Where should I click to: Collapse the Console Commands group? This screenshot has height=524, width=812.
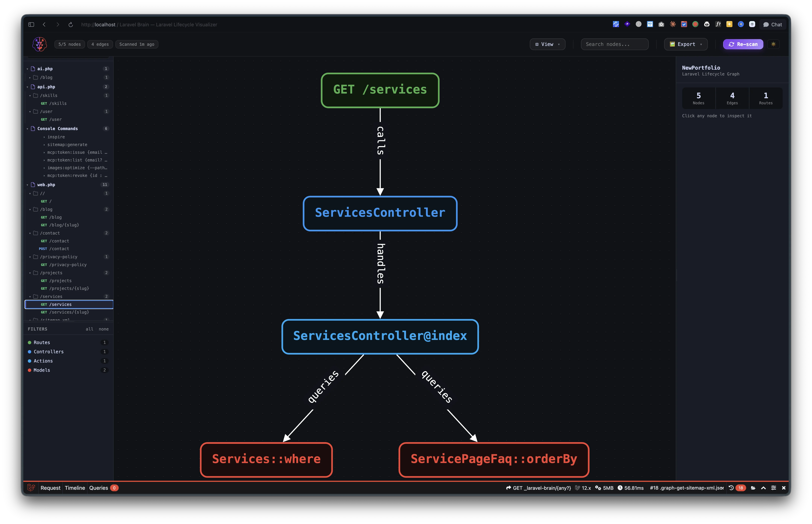(x=68, y=129)
